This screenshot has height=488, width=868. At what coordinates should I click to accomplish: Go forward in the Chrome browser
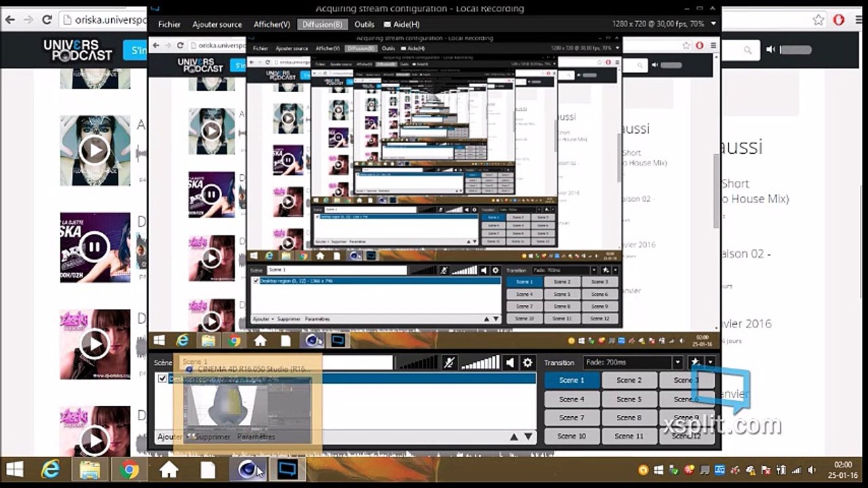pyautogui.click(x=28, y=20)
